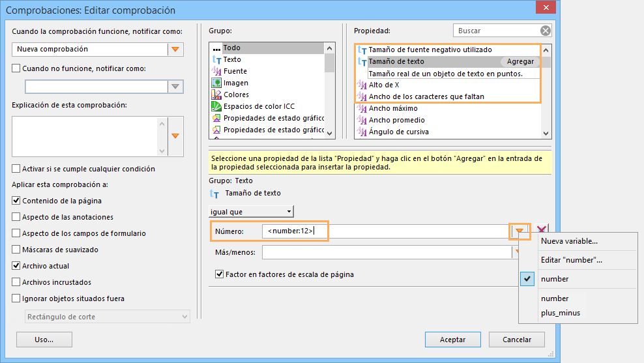
Task: Open the Nueva comprobación notification dropdown
Action: pos(175,50)
